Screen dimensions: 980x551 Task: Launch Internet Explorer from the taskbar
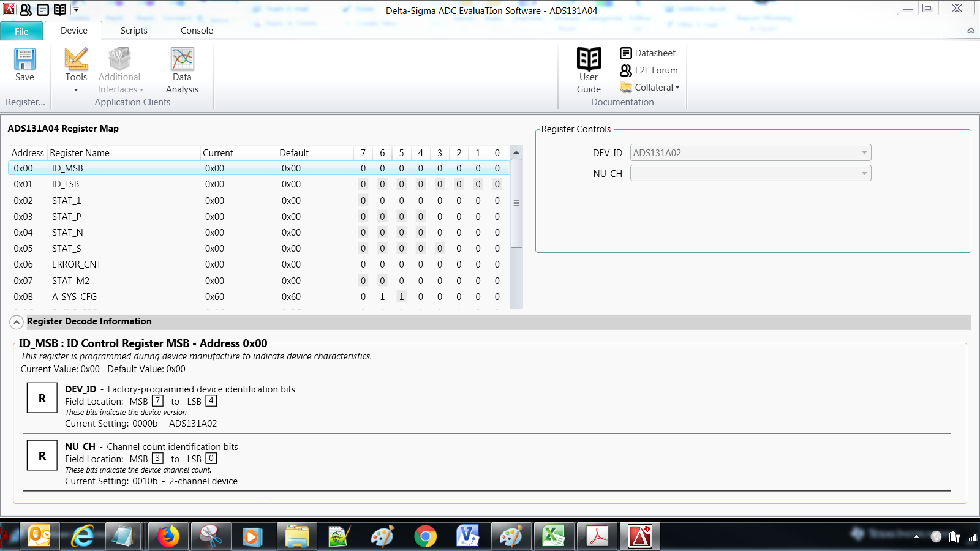pos(82,536)
